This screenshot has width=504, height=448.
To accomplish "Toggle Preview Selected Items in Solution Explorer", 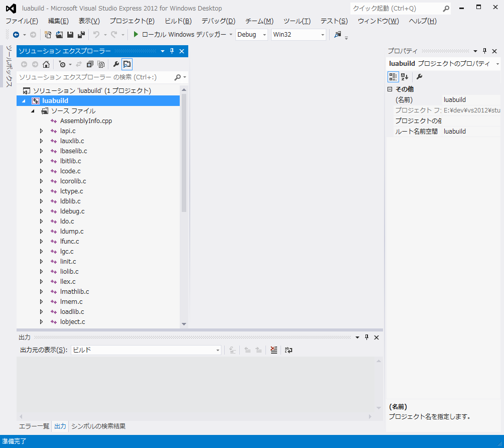I will tap(127, 64).
